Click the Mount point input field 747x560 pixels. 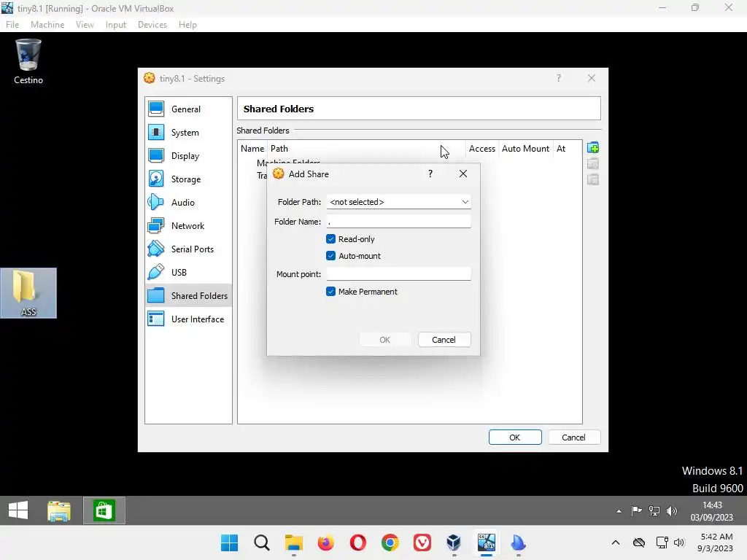click(x=399, y=274)
